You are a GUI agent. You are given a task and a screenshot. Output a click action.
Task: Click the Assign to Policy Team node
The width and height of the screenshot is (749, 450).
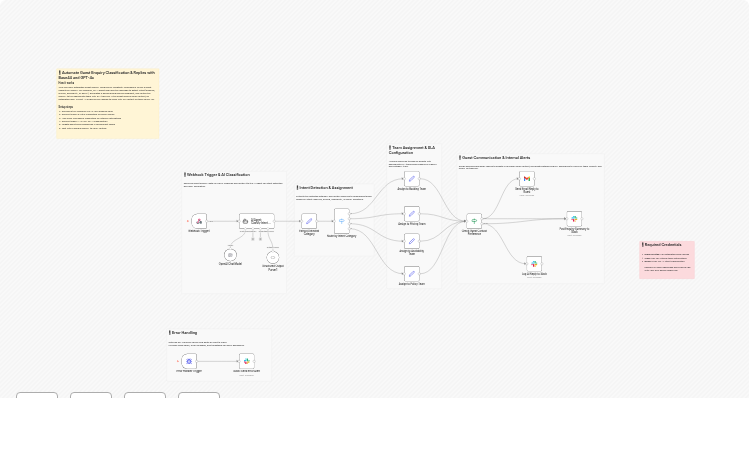point(411,273)
